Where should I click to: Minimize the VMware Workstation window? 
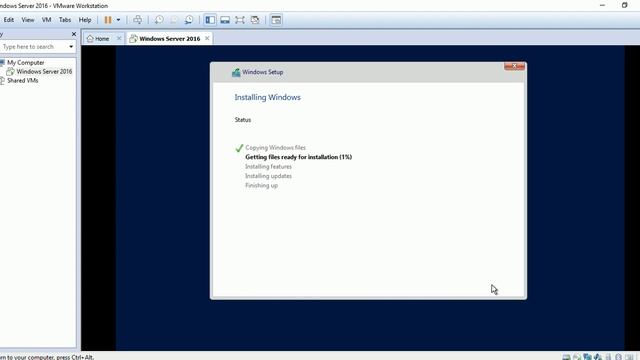click(x=602, y=5)
